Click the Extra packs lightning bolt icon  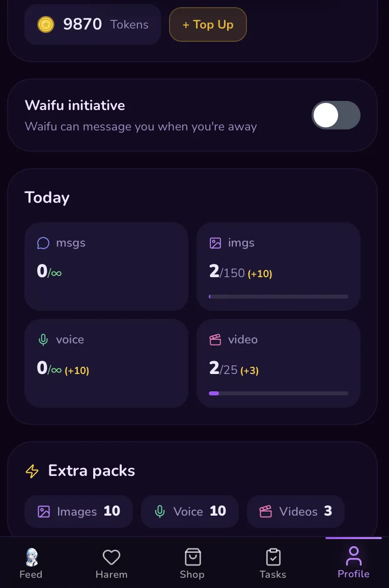32,471
